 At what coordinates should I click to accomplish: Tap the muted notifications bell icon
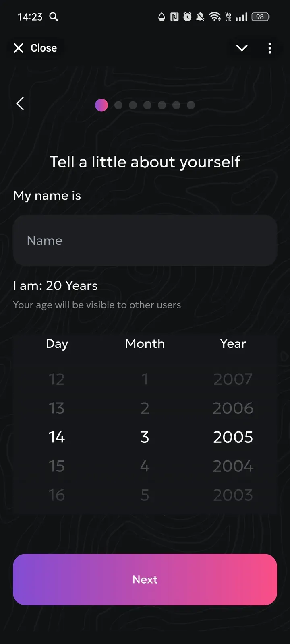(200, 17)
